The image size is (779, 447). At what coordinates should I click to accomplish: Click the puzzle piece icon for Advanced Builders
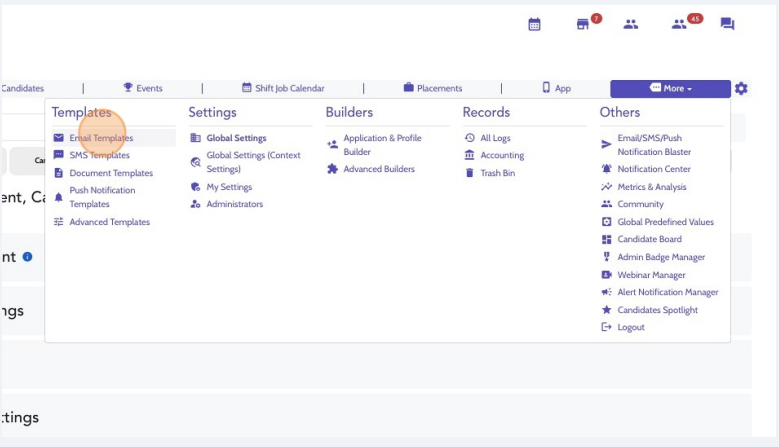click(332, 169)
